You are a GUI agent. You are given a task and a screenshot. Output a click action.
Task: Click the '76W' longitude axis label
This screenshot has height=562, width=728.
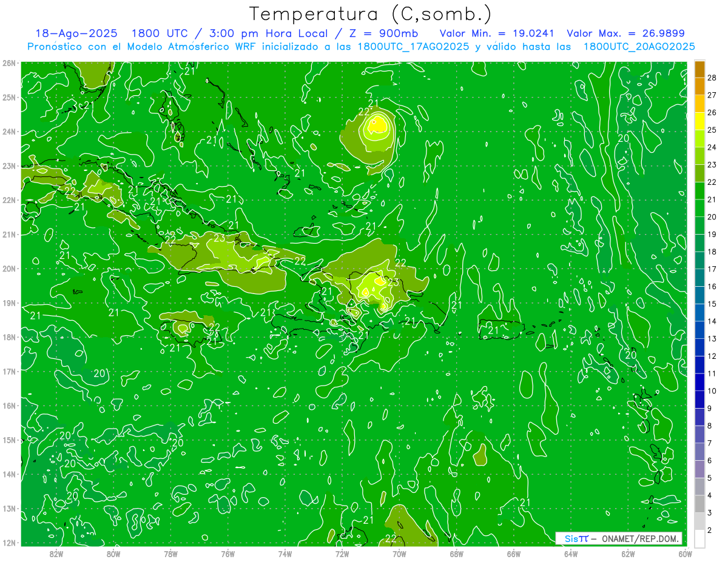[227, 553]
